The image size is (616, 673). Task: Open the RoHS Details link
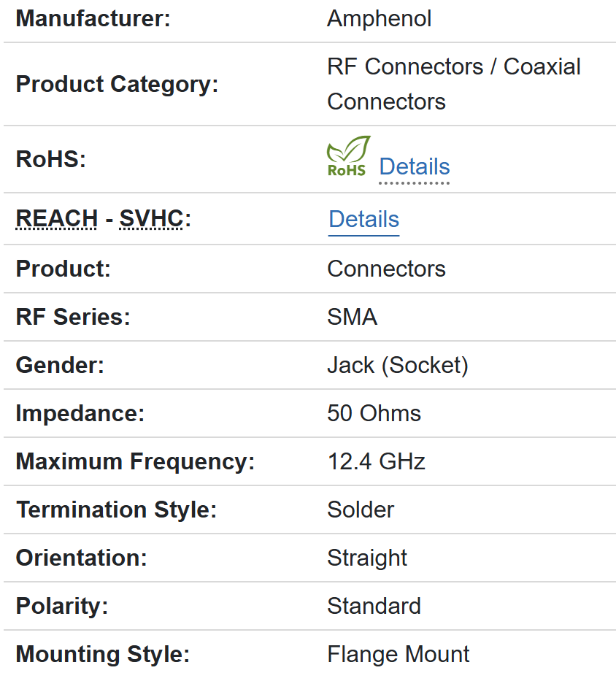click(414, 166)
